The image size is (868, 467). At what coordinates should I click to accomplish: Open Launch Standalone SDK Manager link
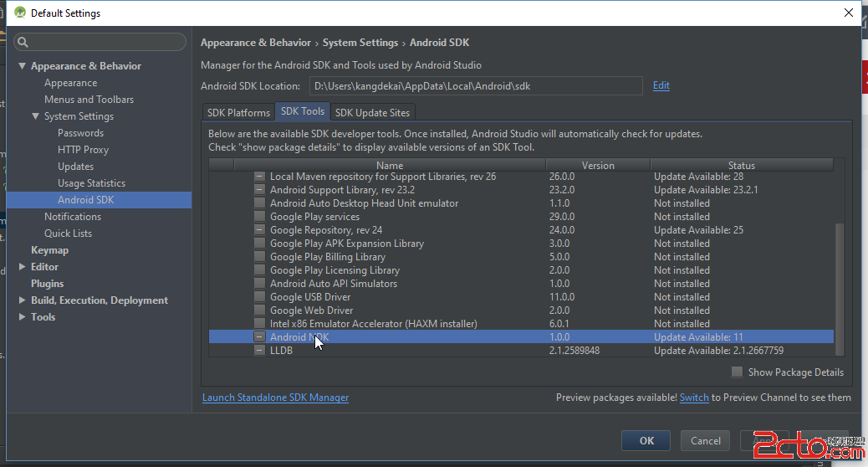[275, 398]
